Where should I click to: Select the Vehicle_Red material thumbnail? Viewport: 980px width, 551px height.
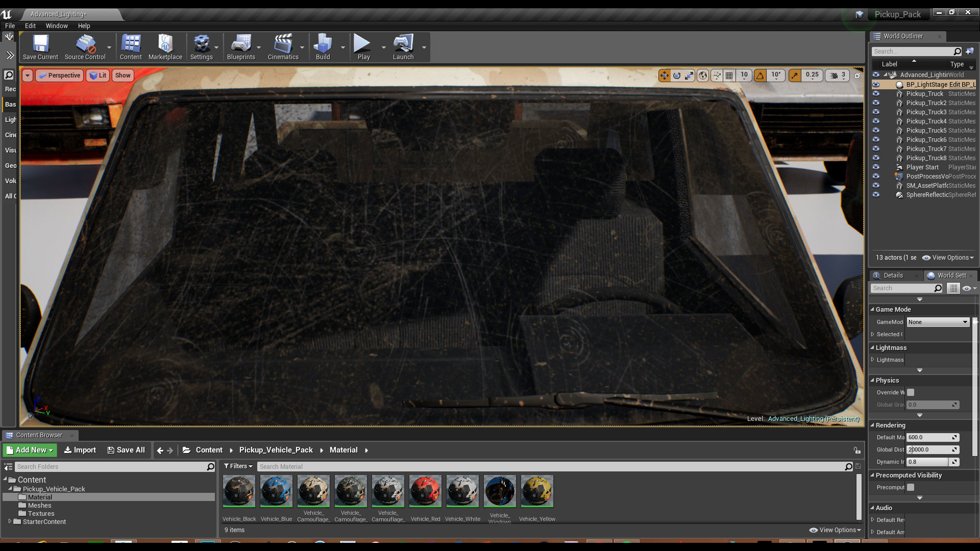[x=425, y=491]
